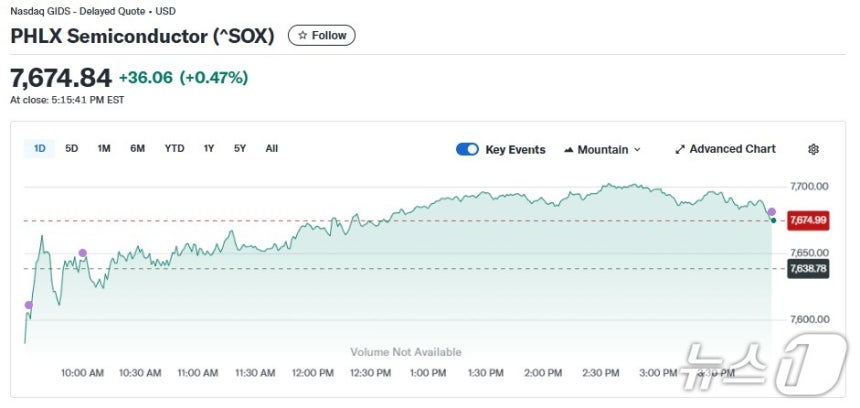Show the 5Y chart range
The height and width of the screenshot is (408, 860).
[240, 148]
